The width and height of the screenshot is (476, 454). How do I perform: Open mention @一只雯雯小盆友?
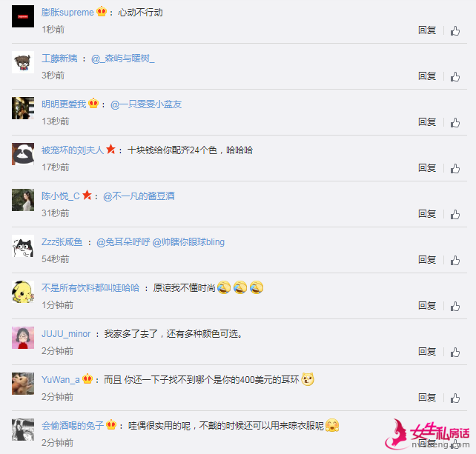146,104
